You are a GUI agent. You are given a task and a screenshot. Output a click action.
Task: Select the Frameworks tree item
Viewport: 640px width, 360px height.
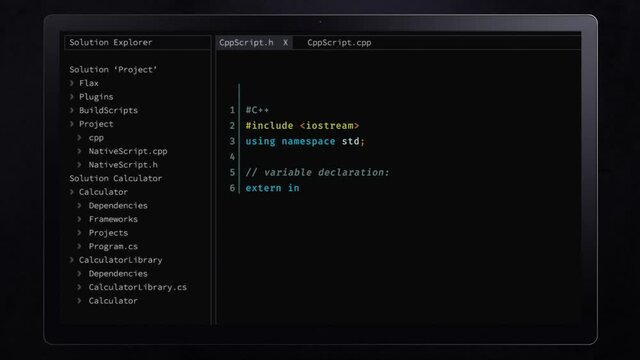(x=113, y=219)
